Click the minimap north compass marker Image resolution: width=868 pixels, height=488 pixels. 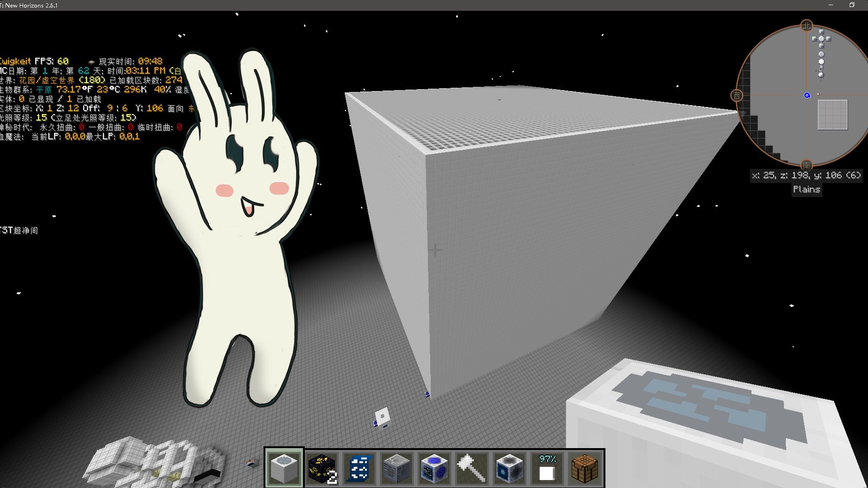click(806, 26)
